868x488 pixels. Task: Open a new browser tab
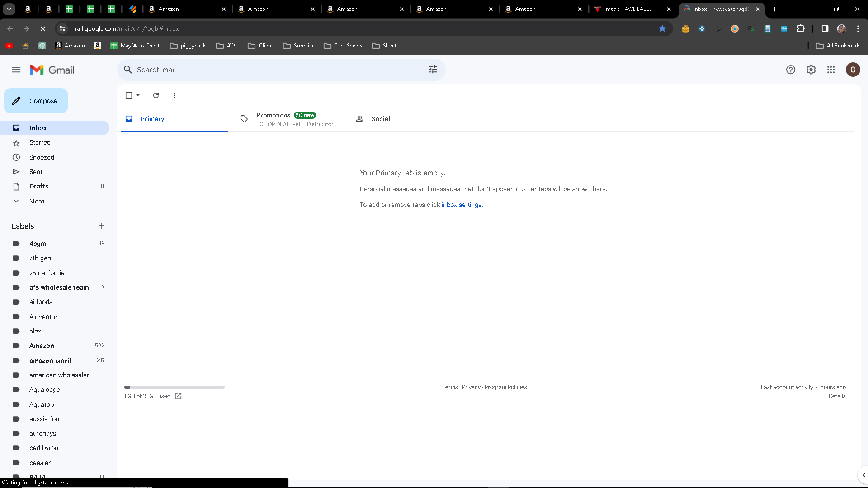[x=774, y=9]
